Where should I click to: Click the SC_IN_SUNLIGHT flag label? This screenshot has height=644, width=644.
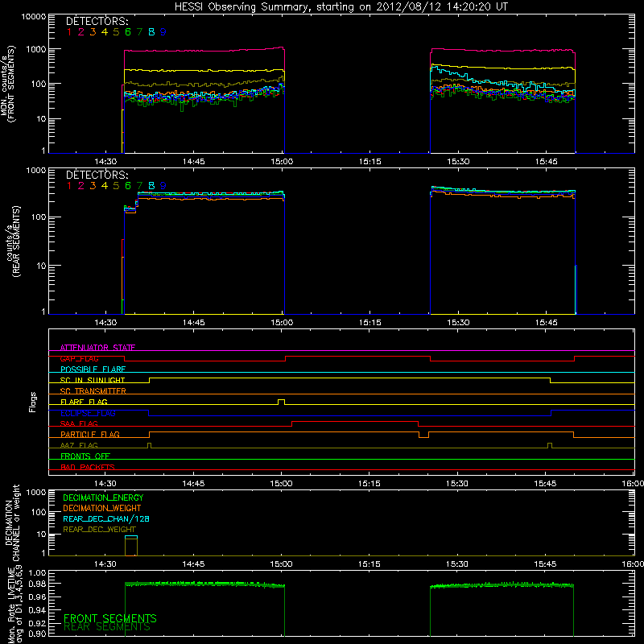(93, 380)
